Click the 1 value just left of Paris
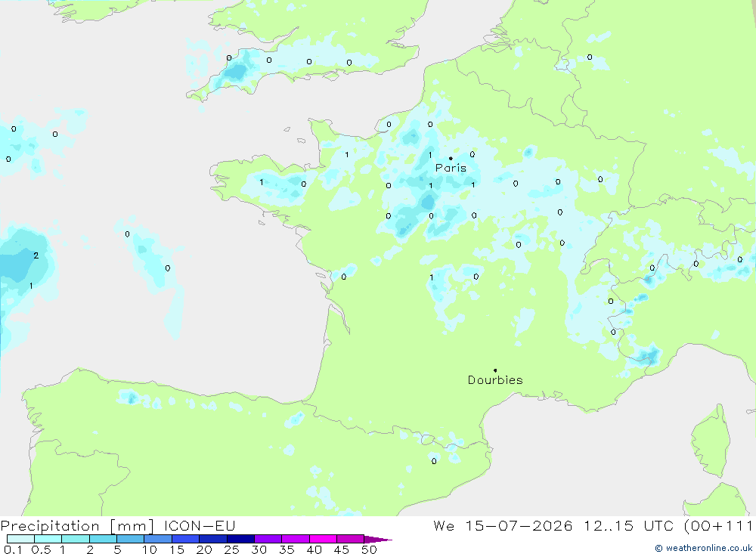 tap(431, 155)
